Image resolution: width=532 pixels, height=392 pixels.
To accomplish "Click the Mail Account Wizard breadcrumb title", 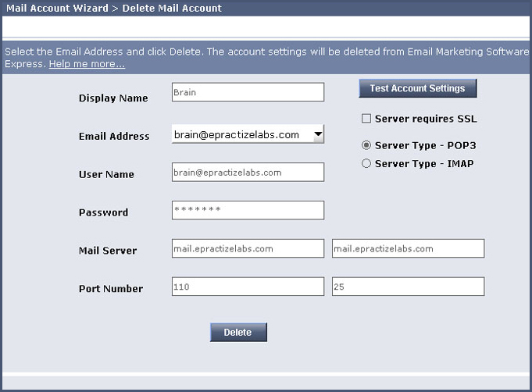I will tap(57, 8).
